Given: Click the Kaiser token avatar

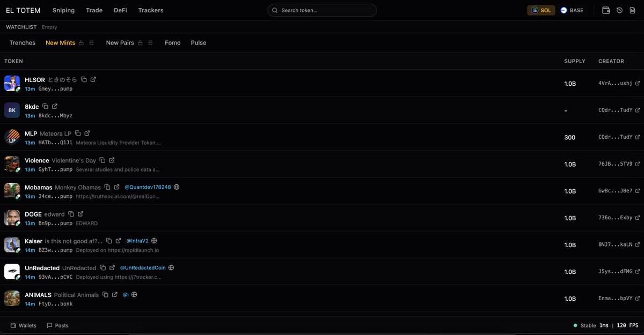Looking at the screenshot, I should pyautogui.click(x=12, y=244).
